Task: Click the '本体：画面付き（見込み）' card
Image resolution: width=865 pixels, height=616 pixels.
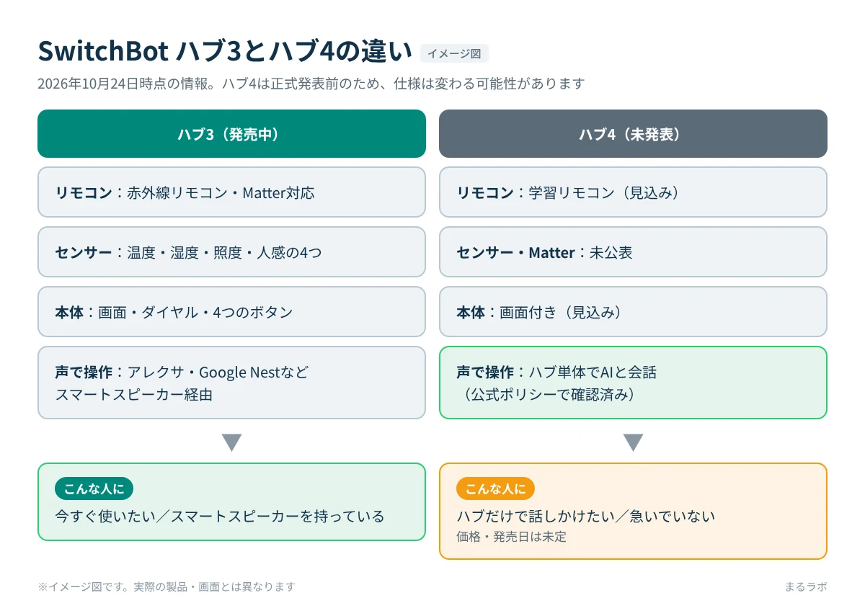Action: (x=633, y=312)
